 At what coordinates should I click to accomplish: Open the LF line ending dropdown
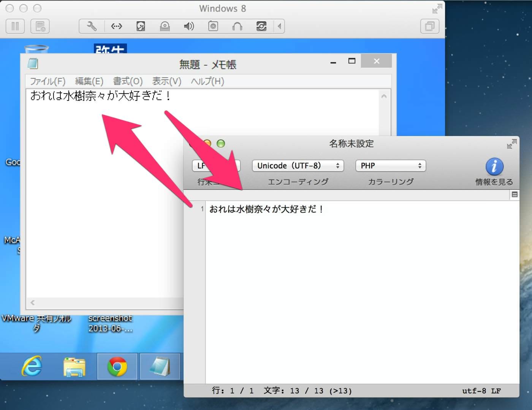tap(216, 166)
